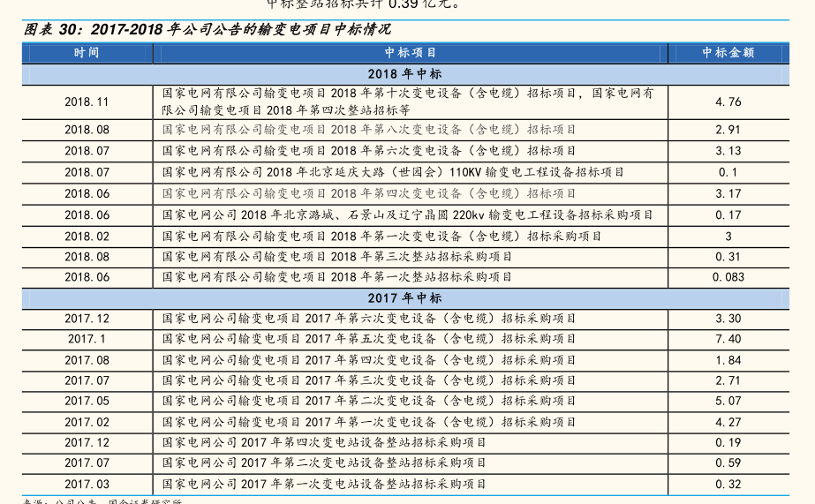Screen dimensions: 815x504
Task: Click the 时间 column header
Action: pos(87,53)
